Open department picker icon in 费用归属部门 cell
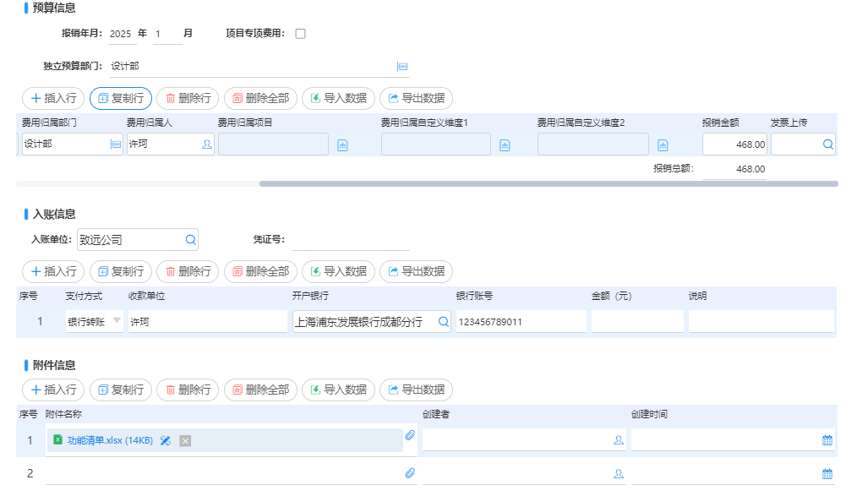The height and width of the screenshot is (496, 868). (116, 144)
